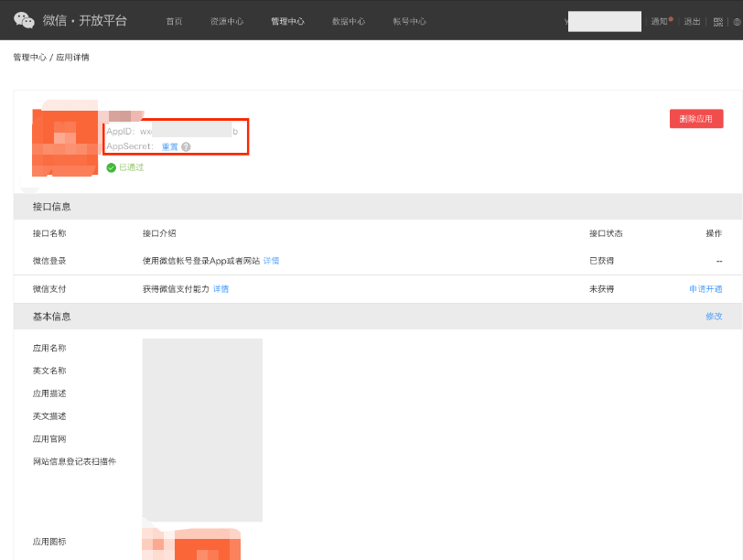Click the 应用名称 label
743x560 pixels.
49,349
